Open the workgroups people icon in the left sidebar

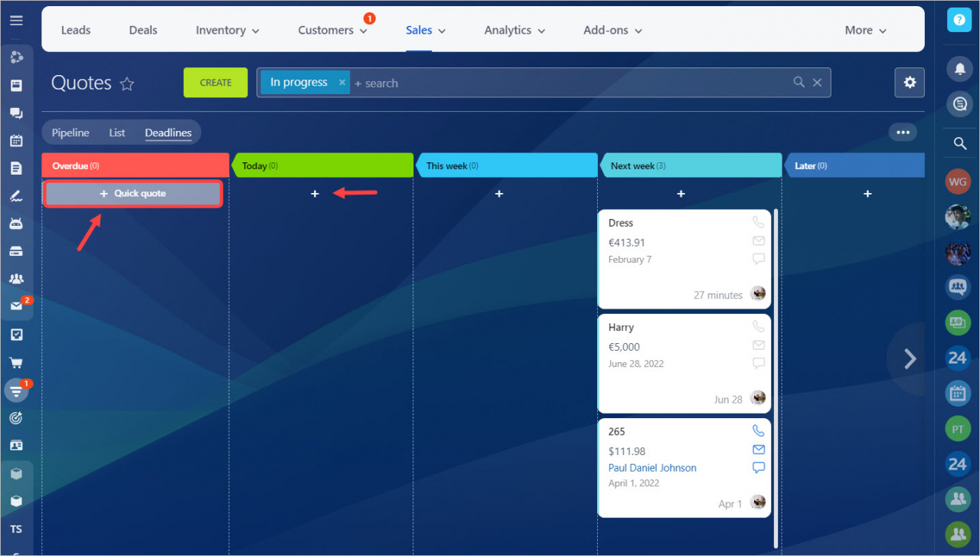pyautogui.click(x=16, y=279)
